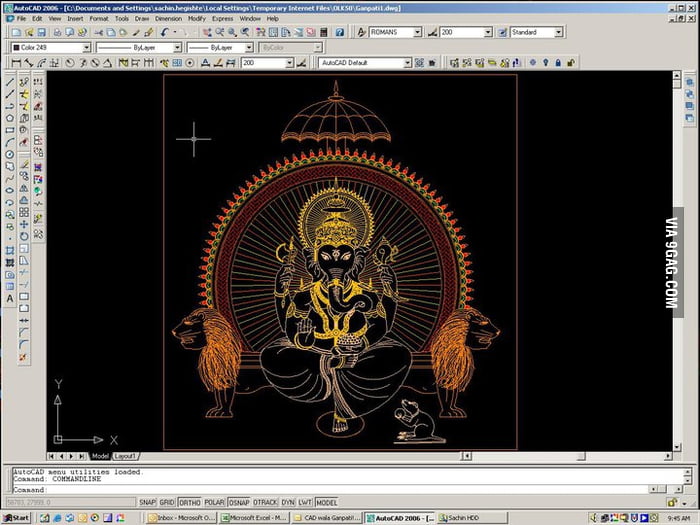The image size is (700, 525).
Task: Open the Format menu
Action: pyautogui.click(x=99, y=19)
